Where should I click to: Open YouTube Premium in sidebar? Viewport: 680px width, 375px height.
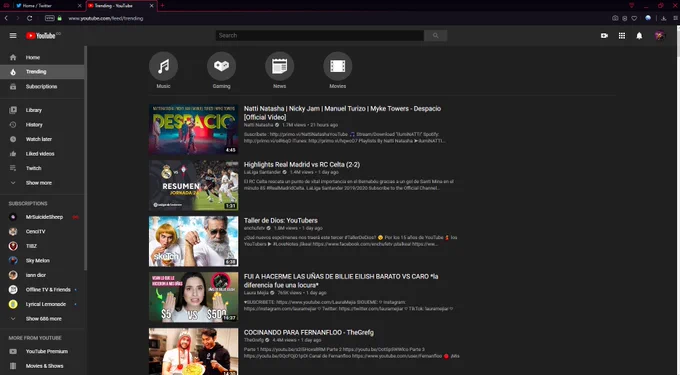[x=42, y=352]
